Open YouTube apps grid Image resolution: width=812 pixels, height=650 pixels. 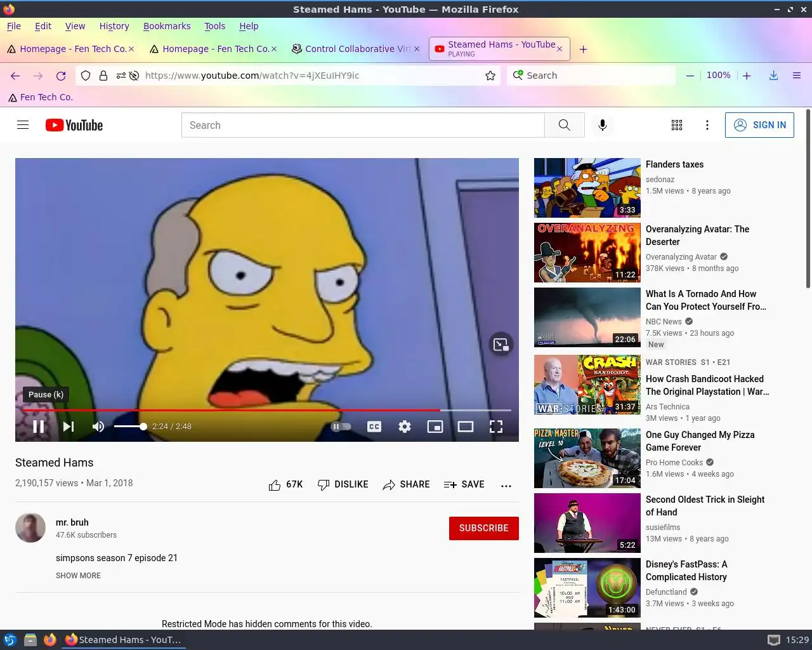click(677, 125)
